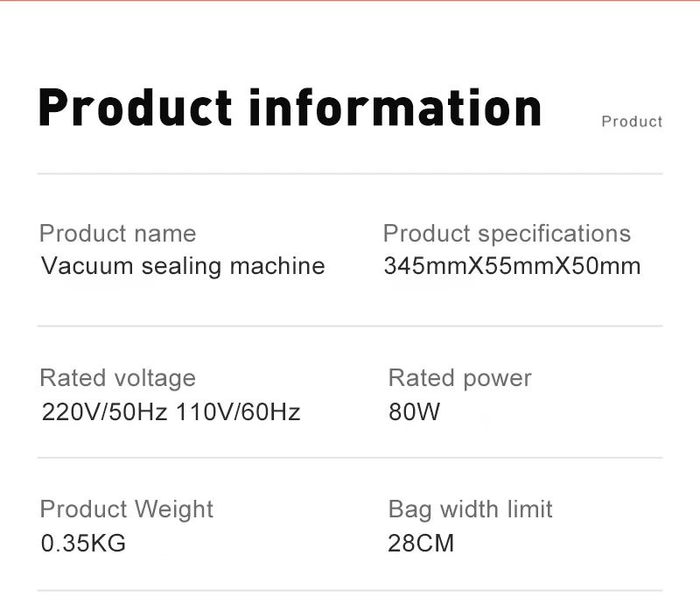Viewport: 700px width, 611px height.
Task: Select the 'Product Weight' label
Action: click(127, 509)
